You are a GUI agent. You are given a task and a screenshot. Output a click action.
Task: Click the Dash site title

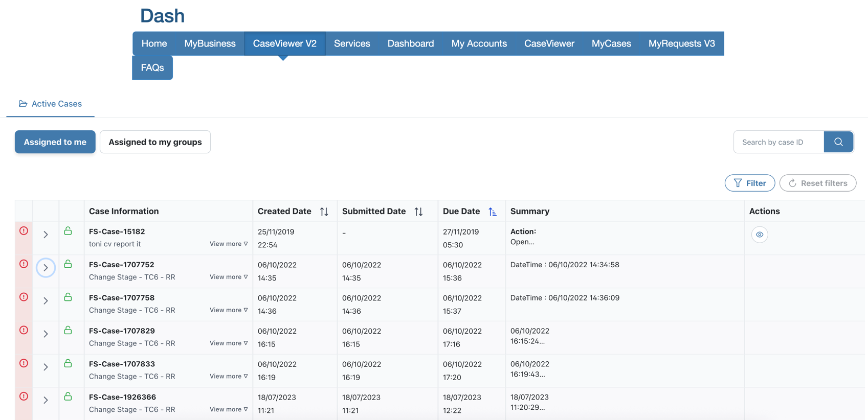coord(162,16)
